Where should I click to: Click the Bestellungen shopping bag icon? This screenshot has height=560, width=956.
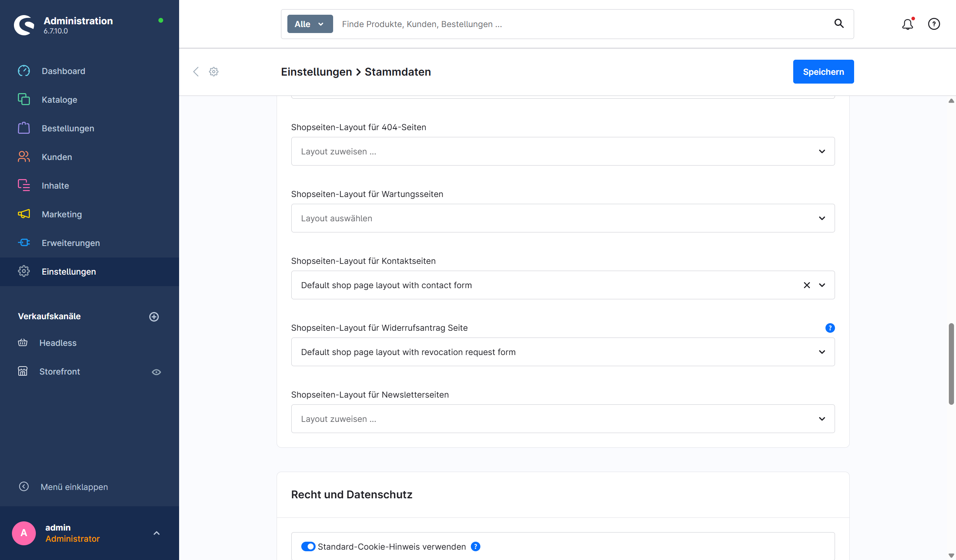24,128
